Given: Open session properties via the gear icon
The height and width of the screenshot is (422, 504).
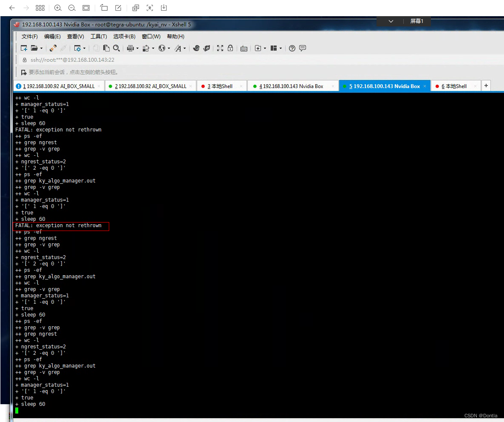Looking at the screenshot, I should click(77, 48).
